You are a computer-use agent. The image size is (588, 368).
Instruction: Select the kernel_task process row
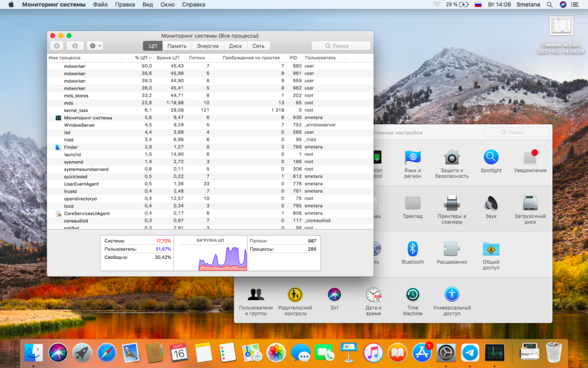coord(210,110)
